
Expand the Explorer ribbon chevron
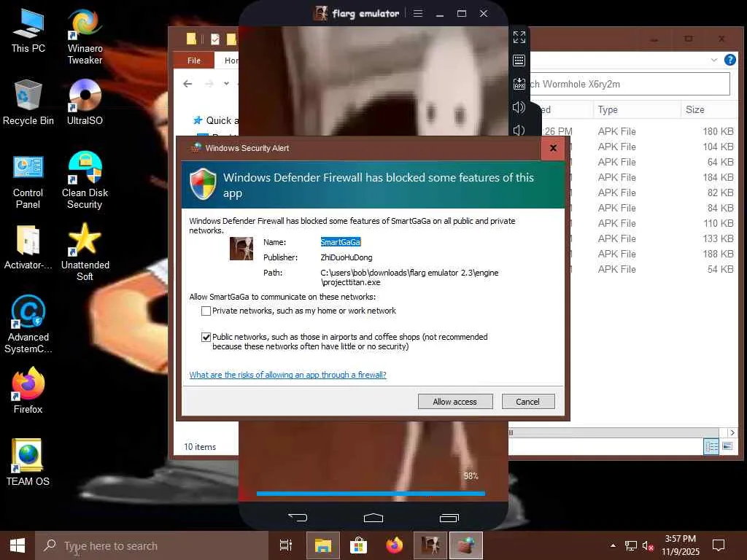pyautogui.click(x=713, y=60)
